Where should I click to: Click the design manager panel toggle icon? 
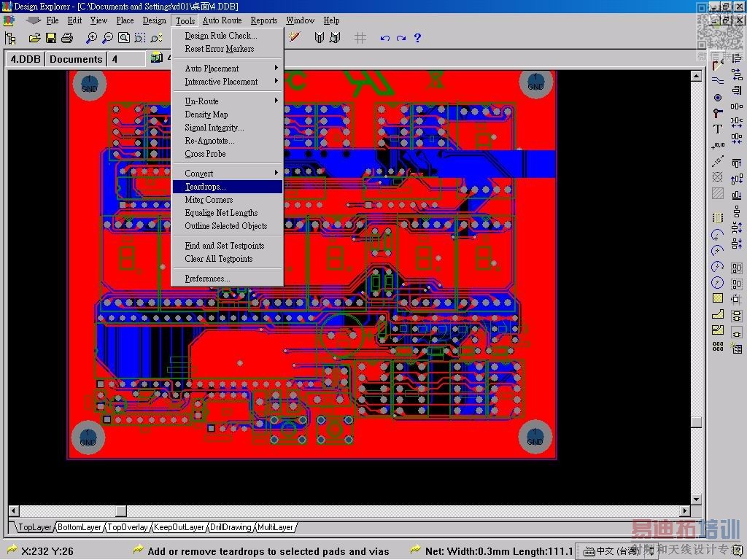point(10,38)
